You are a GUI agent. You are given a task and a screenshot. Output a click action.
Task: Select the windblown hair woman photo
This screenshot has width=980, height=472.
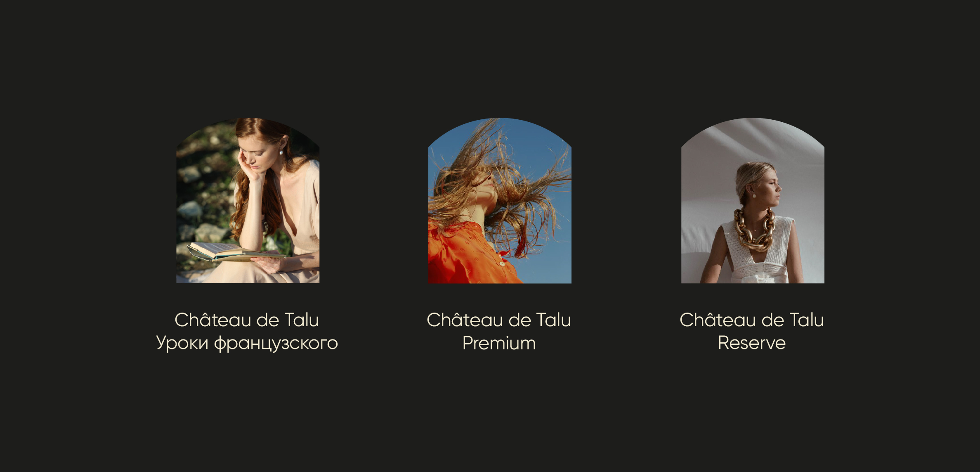click(x=500, y=201)
